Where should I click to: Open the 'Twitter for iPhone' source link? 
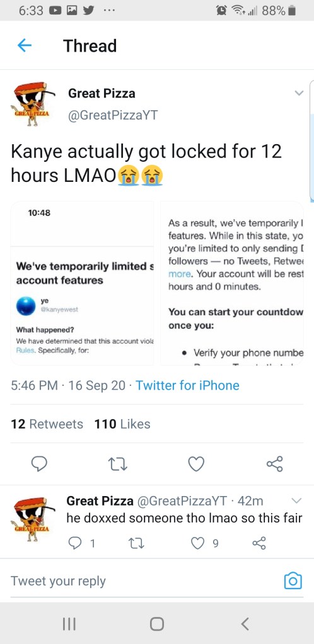(187, 385)
